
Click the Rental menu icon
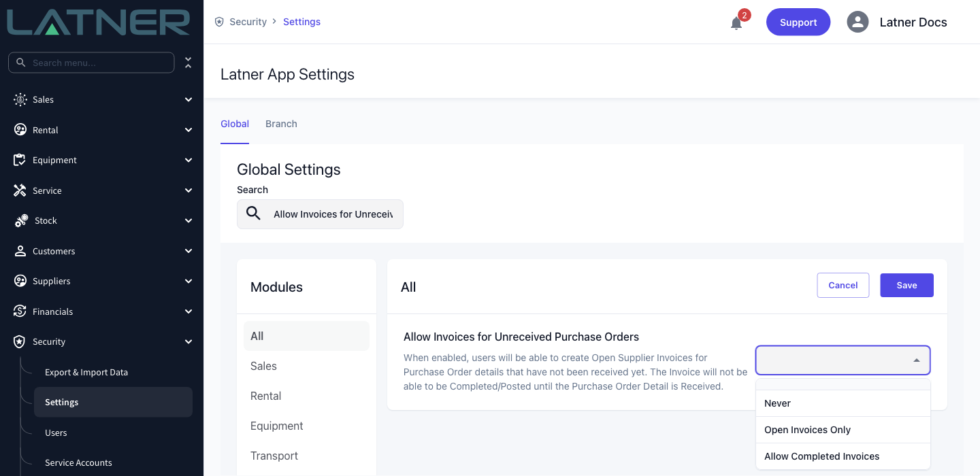coord(20,130)
